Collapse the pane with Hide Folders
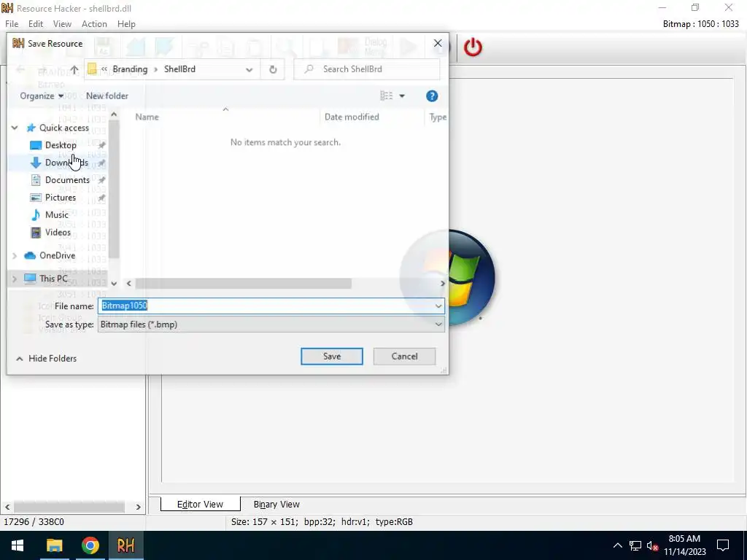747x560 pixels. [46, 359]
